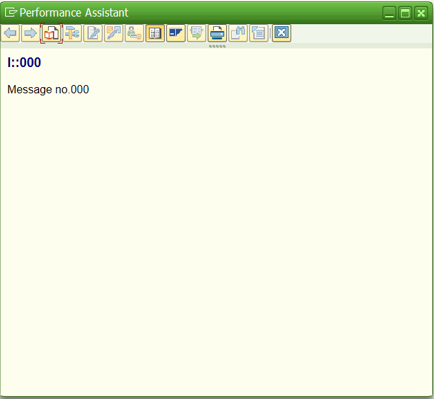Click the page-with-pencil edit documentation icon

pos(93,33)
